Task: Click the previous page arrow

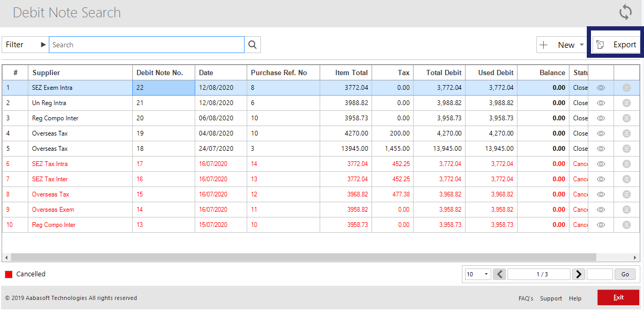Action: coord(499,274)
